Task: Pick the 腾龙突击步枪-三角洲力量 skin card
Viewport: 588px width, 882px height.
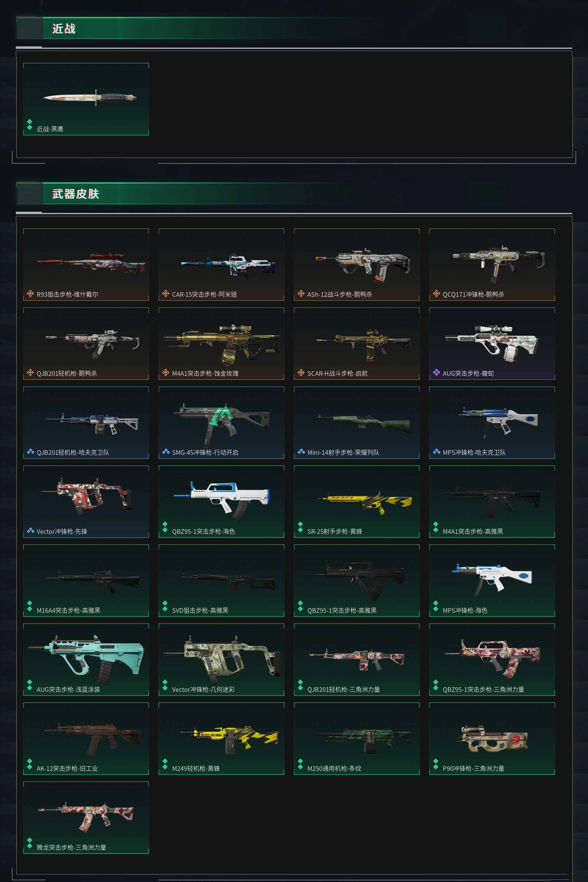Action: pyautogui.click(x=86, y=817)
